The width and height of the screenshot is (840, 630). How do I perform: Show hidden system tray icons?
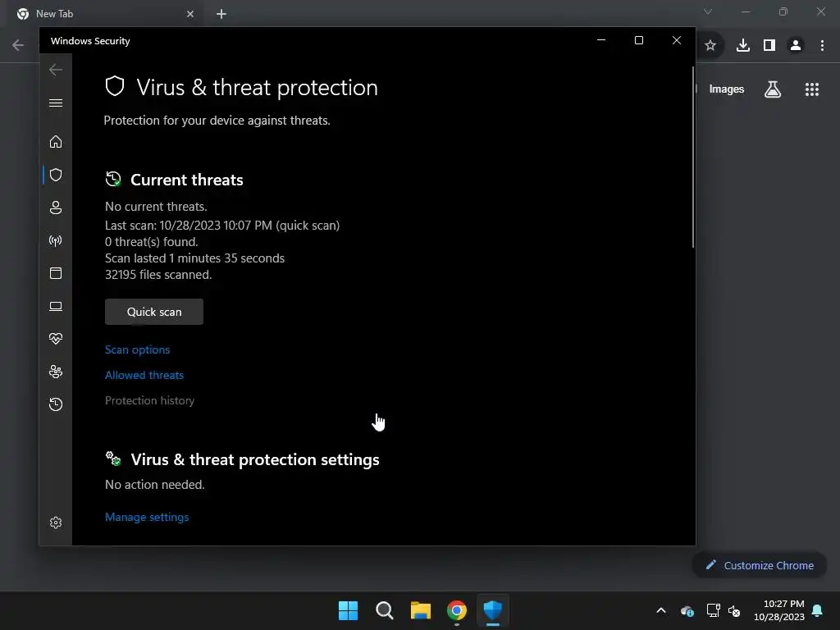[x=661, y=610]
